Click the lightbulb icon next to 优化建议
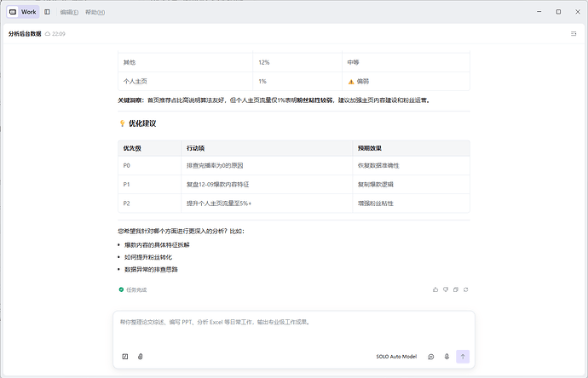Screen dimensions: 588x378 click(122, 123)
